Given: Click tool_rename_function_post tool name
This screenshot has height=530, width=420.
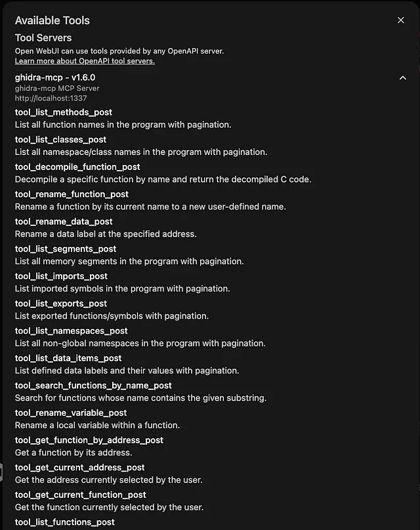Looking at the screenshot, I should (x=72, y=194).
